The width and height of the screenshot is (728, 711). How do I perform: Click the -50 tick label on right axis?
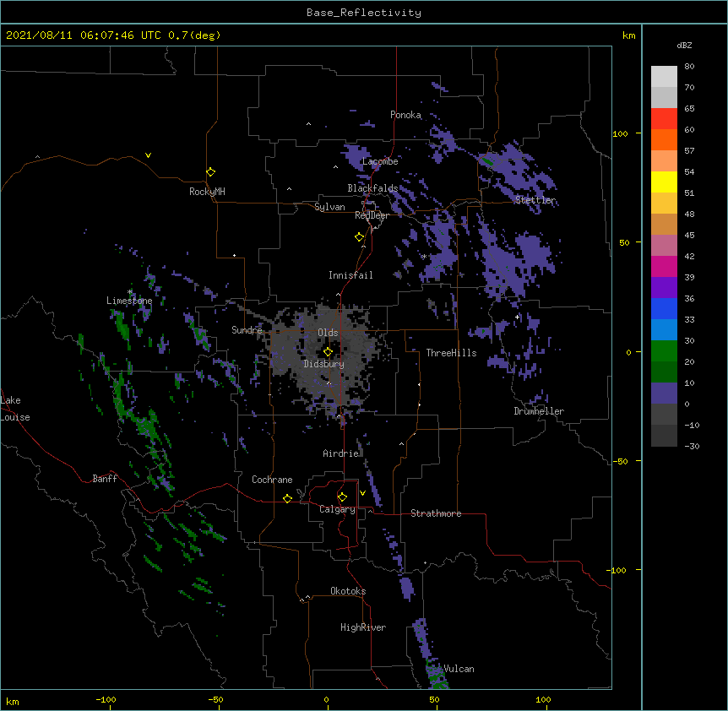(619, 461)
